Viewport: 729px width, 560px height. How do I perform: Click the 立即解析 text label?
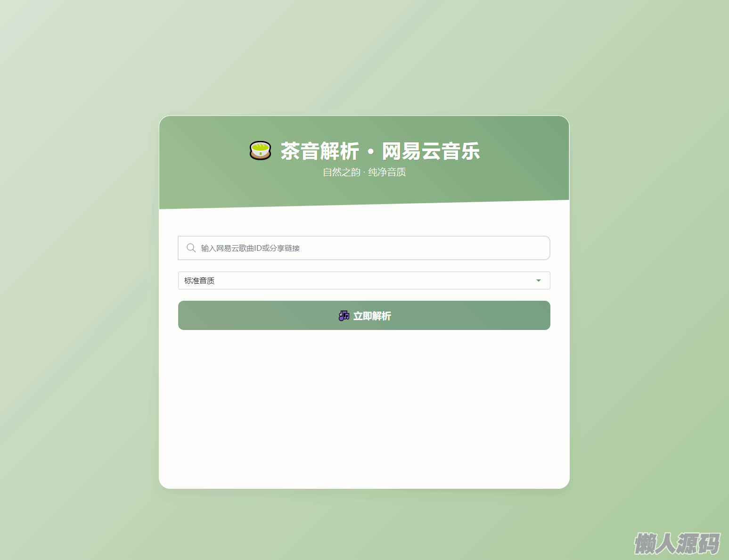(x=372, y=316)
